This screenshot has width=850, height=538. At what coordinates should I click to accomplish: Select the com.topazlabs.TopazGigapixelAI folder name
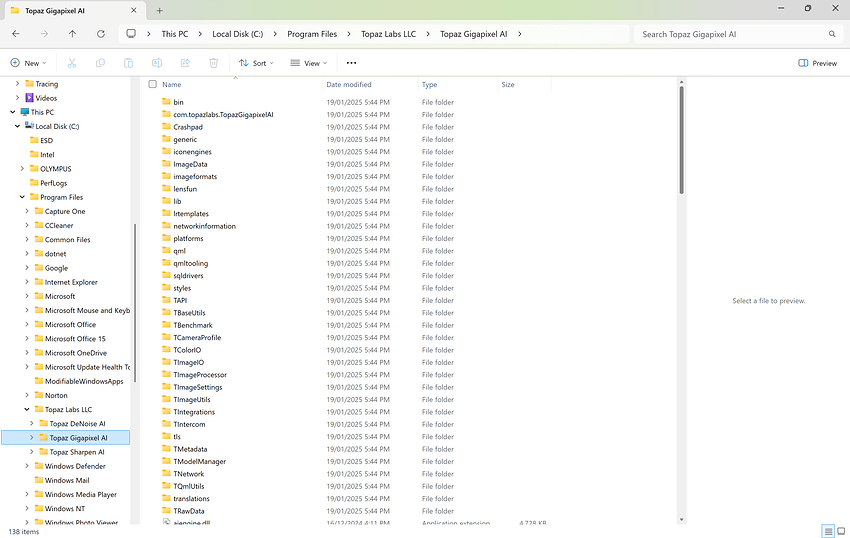coord(223,114)
